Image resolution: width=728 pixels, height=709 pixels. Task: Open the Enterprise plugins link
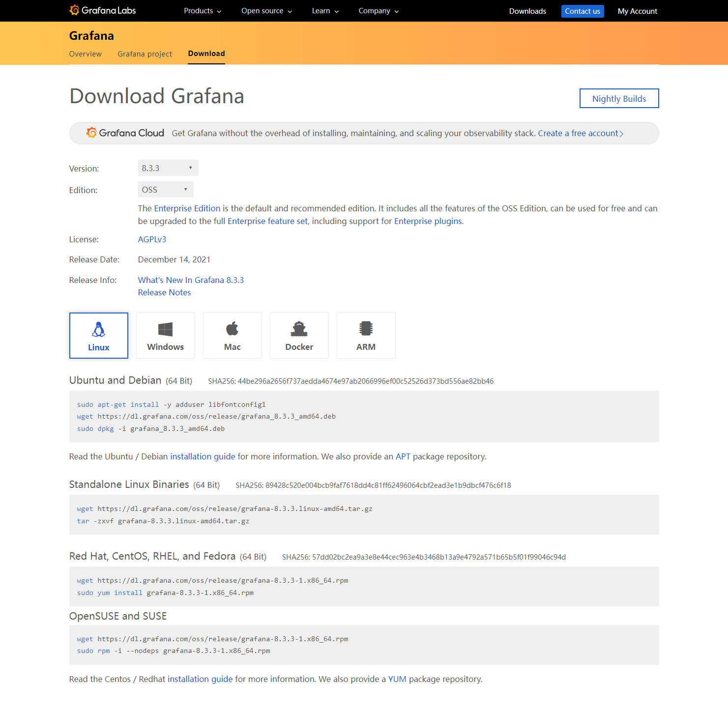coord(428,221)
